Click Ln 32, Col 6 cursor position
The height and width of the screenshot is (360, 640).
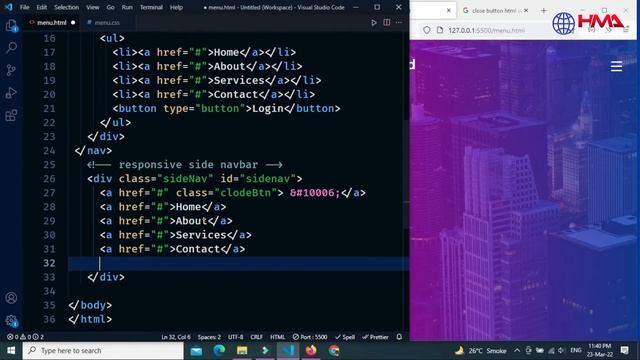(x=176, y=337)
